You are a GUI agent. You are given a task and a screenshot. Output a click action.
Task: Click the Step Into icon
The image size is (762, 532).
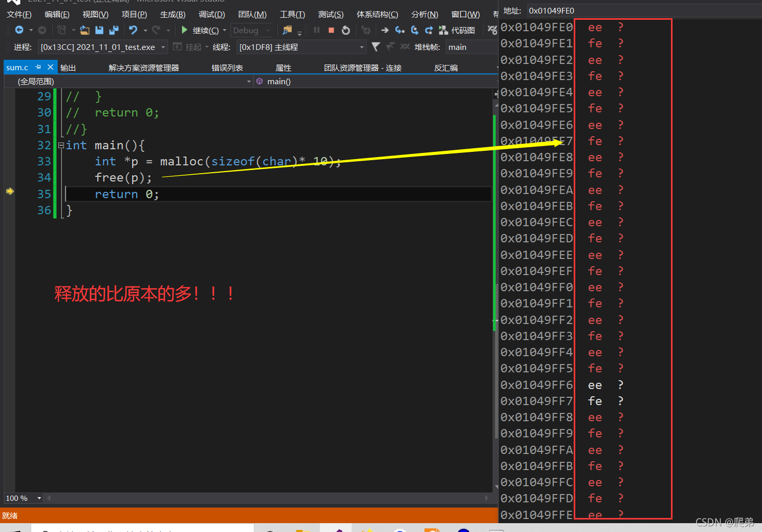399,30
